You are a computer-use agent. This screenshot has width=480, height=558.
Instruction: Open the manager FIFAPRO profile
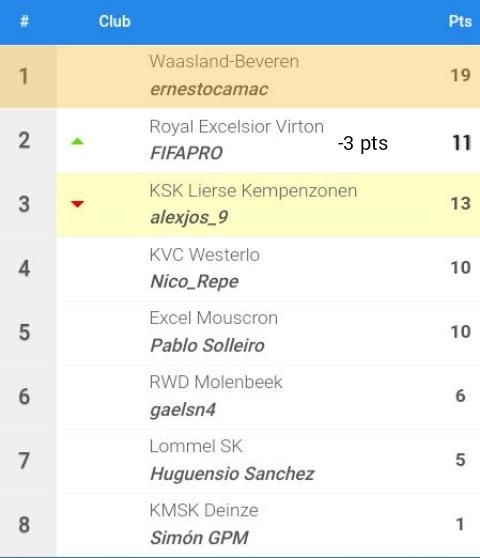pyautogui.click(x=186, y=153)
